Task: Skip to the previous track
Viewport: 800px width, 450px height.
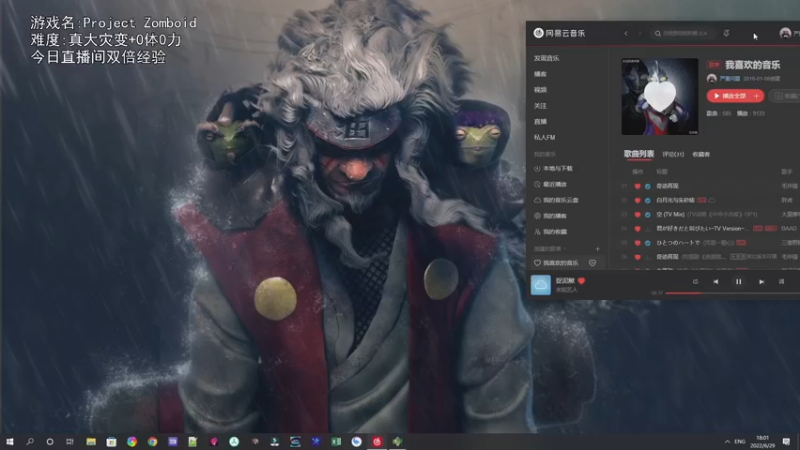Action: click(716, 282)
